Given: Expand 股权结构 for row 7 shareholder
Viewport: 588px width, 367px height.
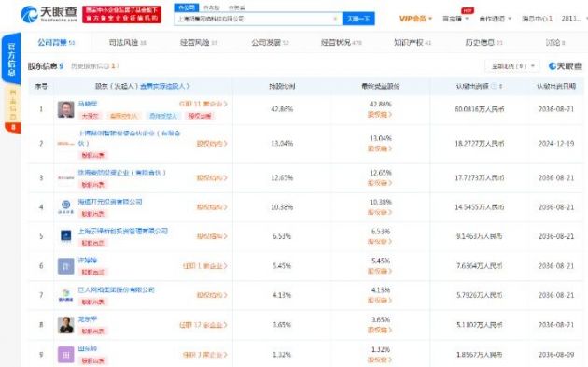Looking at the screenshot, I should [212, 295].
